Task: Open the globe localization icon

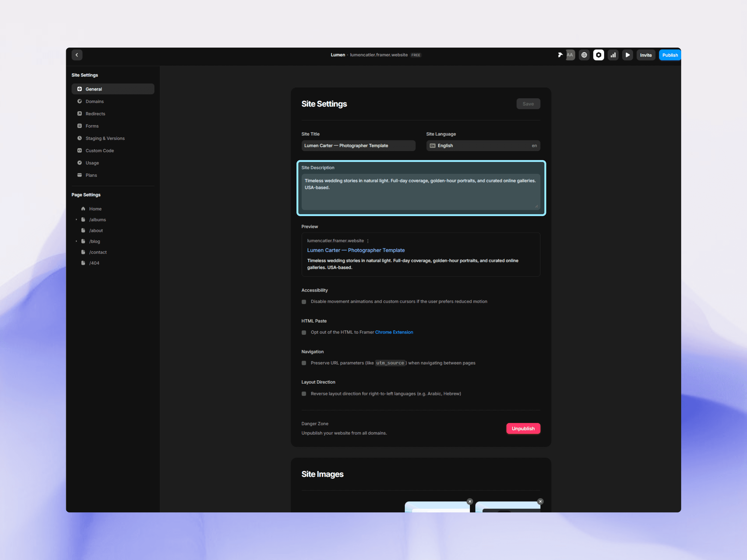Action: [x=584, y=55]
